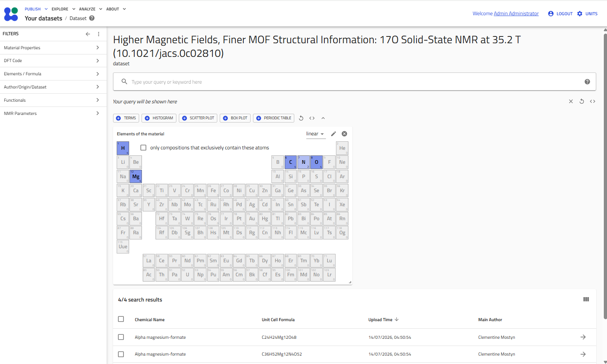Open the PUBLISH menu
Image resolution: width=607 pixels, height=364 pixels.
coord(36,9)
